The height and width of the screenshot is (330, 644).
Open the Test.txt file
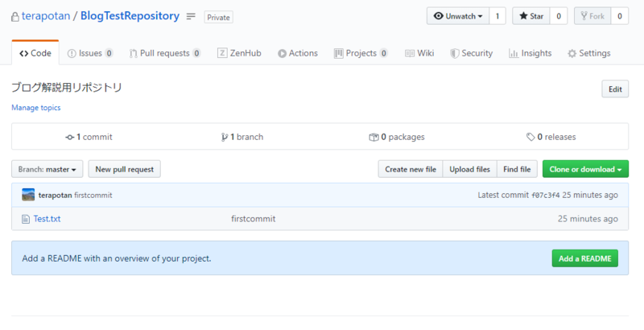47,219
